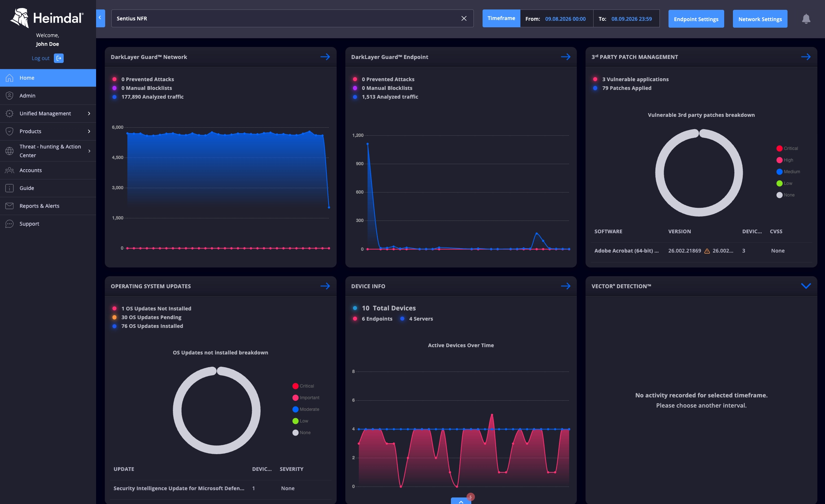
Task: Click the To date 08.09.2026 23:59
Action: point(631,19)
